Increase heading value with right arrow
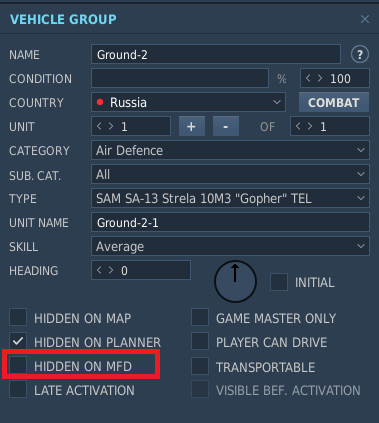This screenshot has height=423, width=379. tap(111, 270)
